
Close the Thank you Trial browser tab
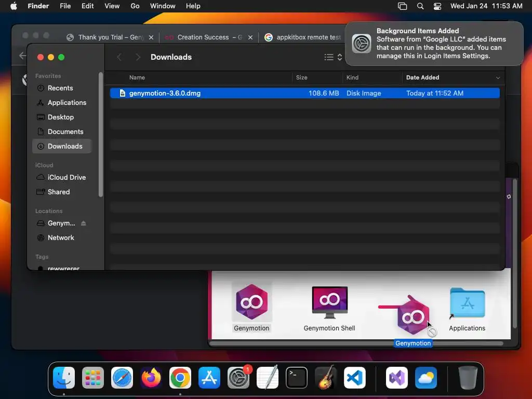pyautogui.click(x=151, y=37)
